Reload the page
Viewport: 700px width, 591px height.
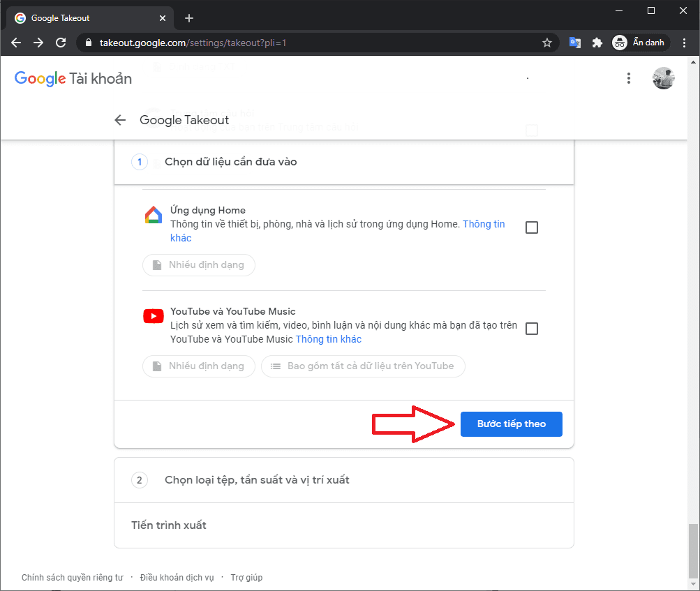pyautogui.click(x=61, y=43)
